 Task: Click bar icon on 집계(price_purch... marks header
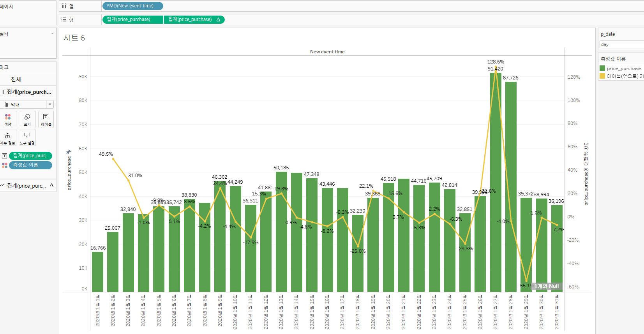pos(2,92)
